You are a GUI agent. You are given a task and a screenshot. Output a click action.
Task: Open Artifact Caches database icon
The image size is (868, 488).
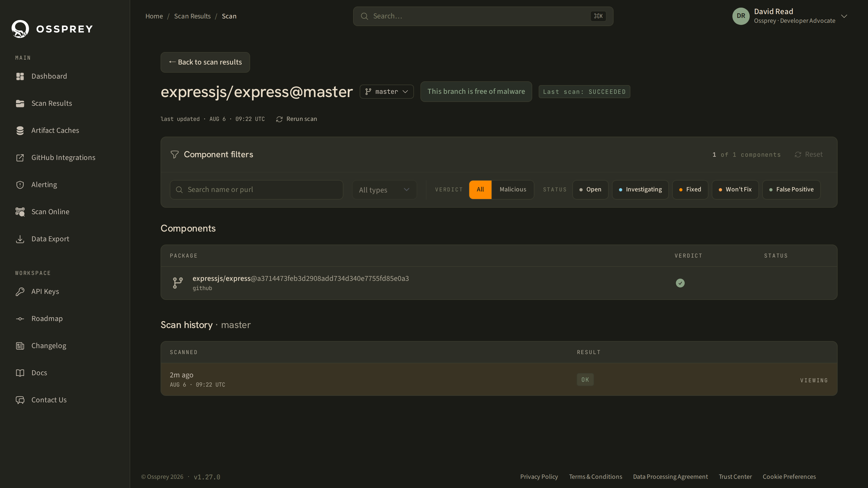tap(20, 130)
